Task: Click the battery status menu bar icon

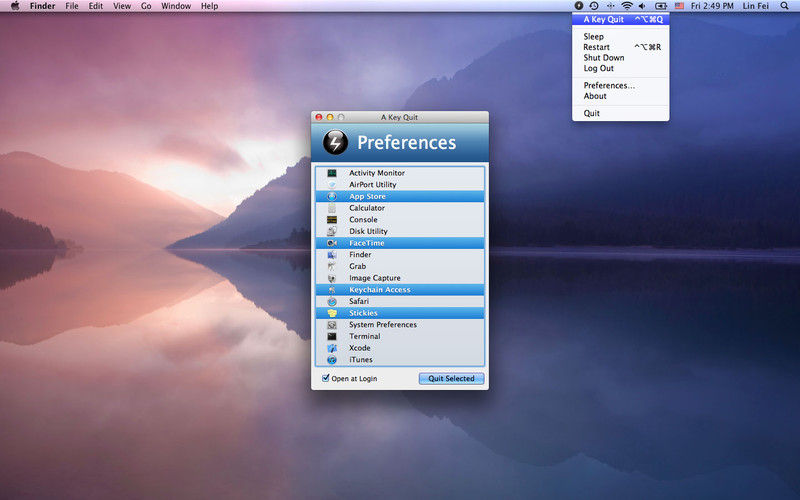Action: pos(661,6)
